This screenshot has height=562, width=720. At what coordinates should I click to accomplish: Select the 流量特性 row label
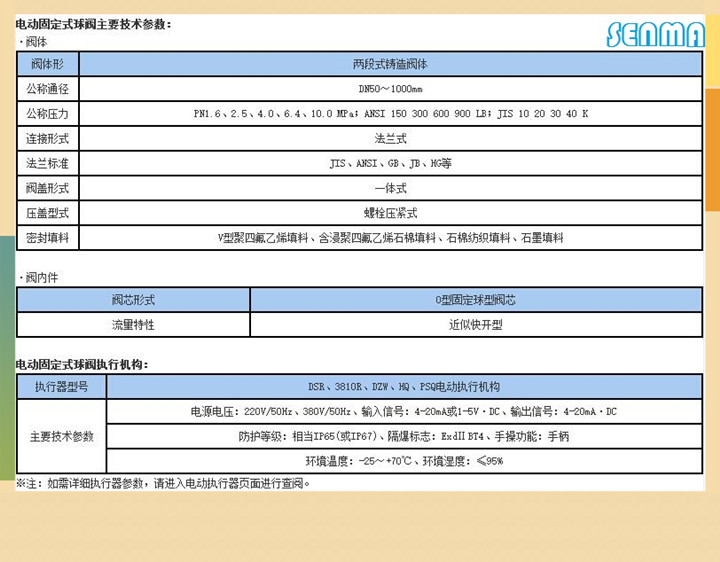click(x=133, y=325)
